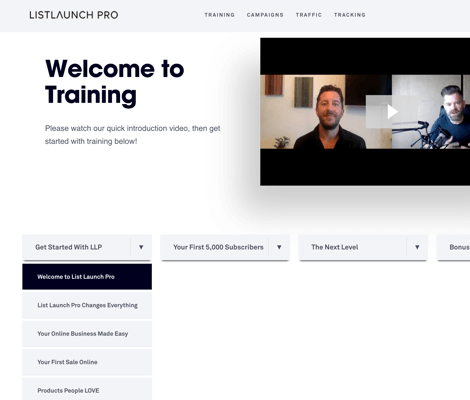Go to the Traffic page
Viewport: 470px width, 400px height.
(309, 15)
